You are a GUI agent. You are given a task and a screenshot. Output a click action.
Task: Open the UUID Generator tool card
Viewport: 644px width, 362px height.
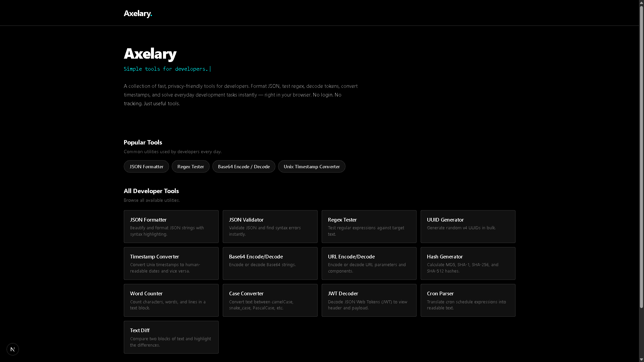point(468,226)
